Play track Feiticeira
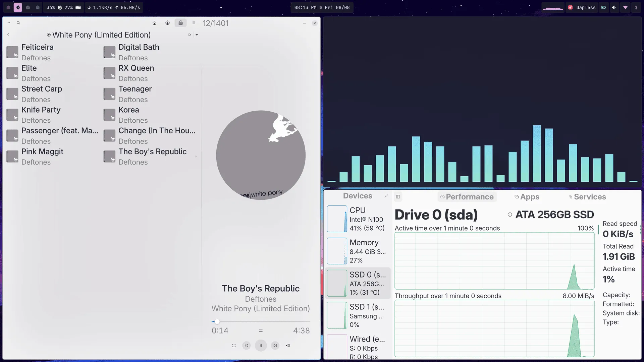Viewport: 644px width, 362px height. 53,52
